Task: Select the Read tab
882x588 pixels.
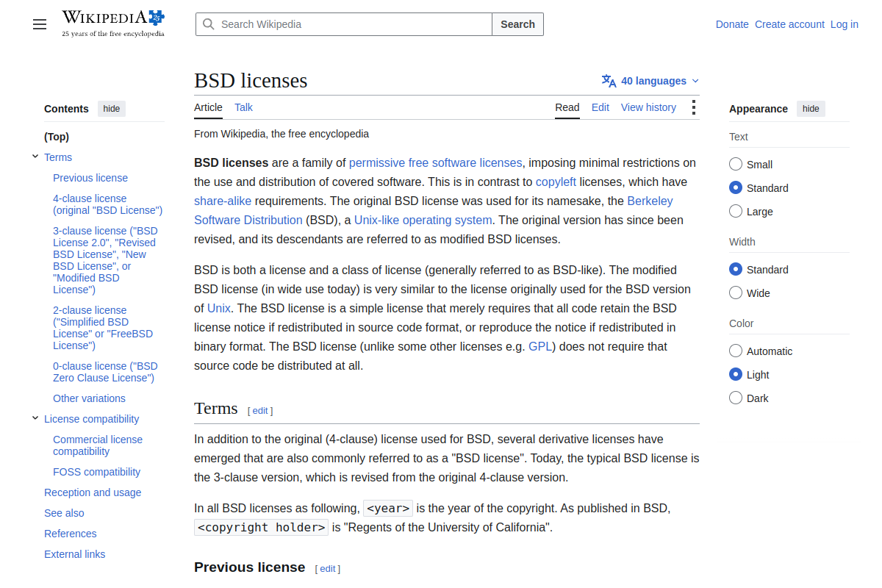Action: point(567,107)
